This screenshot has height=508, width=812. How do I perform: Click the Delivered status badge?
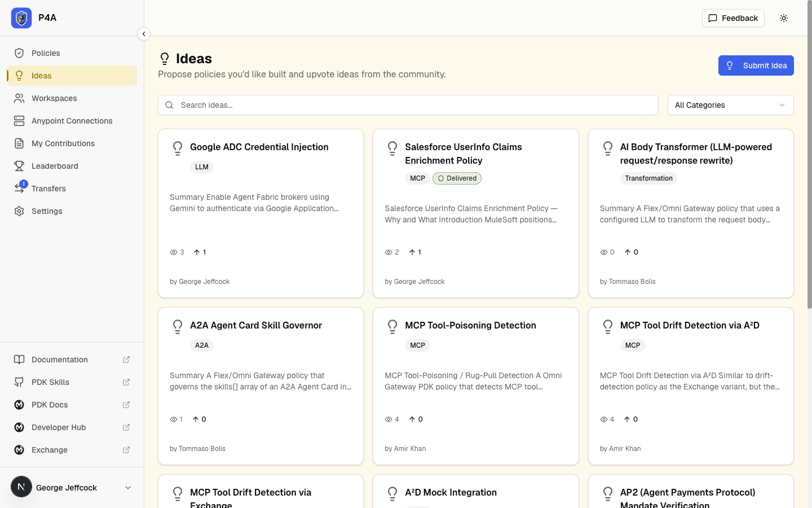click(x=457, y=178)
